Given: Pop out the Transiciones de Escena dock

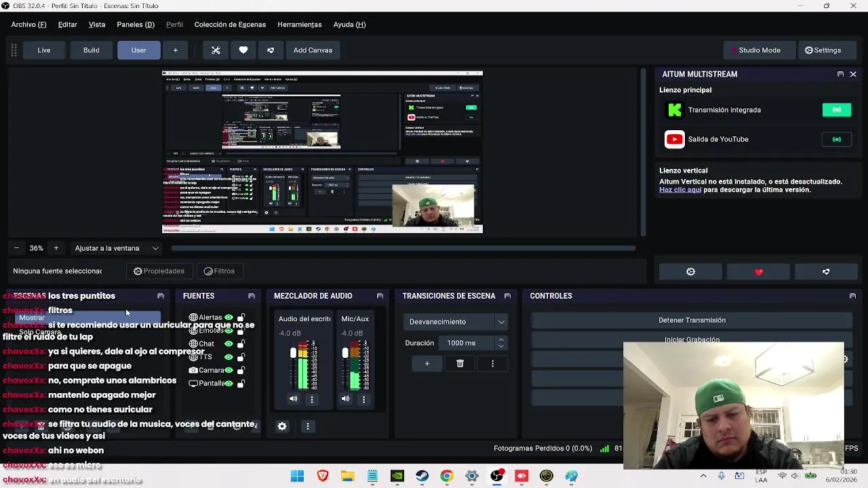Looking at the screenshot, I should click(x=507, y=296).
